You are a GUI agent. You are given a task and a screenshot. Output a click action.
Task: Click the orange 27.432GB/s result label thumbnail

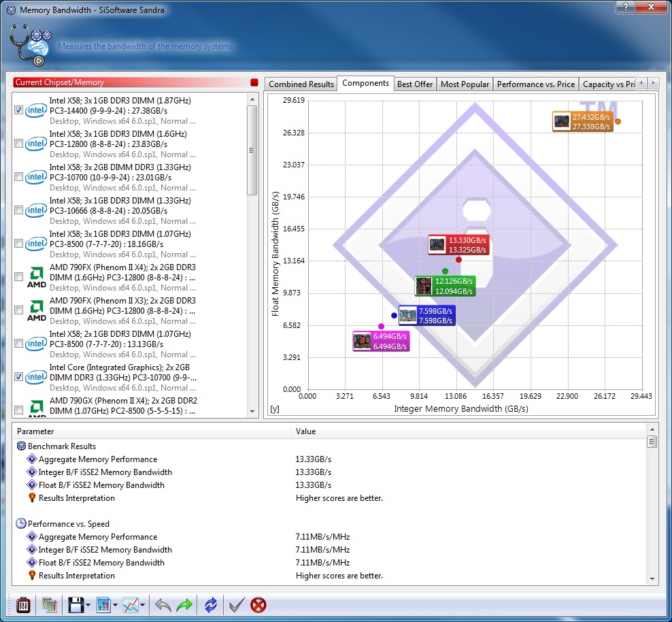click(561, 121)
